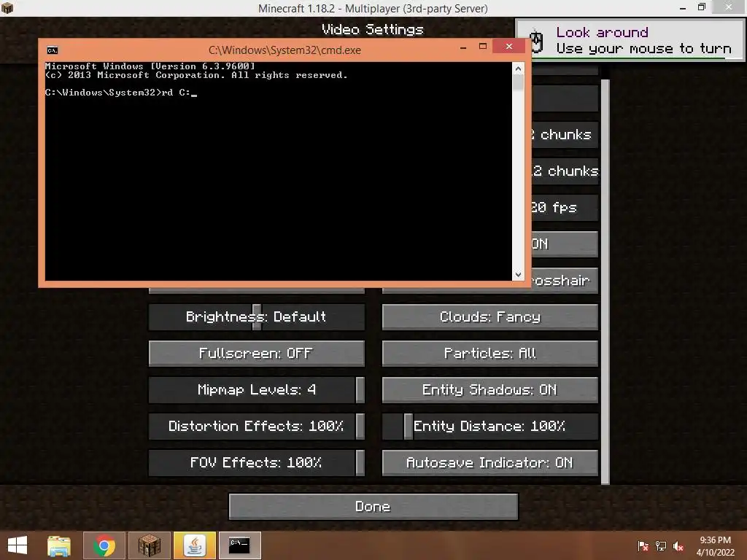Click the Minecraft window title bar icon
The width and height of the screenshot is (747, 560).
[x=7, y=8]
